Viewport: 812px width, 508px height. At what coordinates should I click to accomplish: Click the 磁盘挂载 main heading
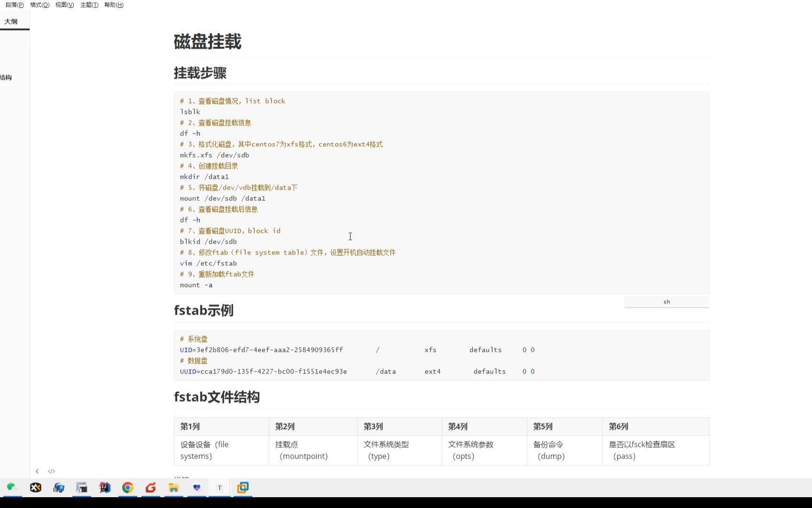208,42
